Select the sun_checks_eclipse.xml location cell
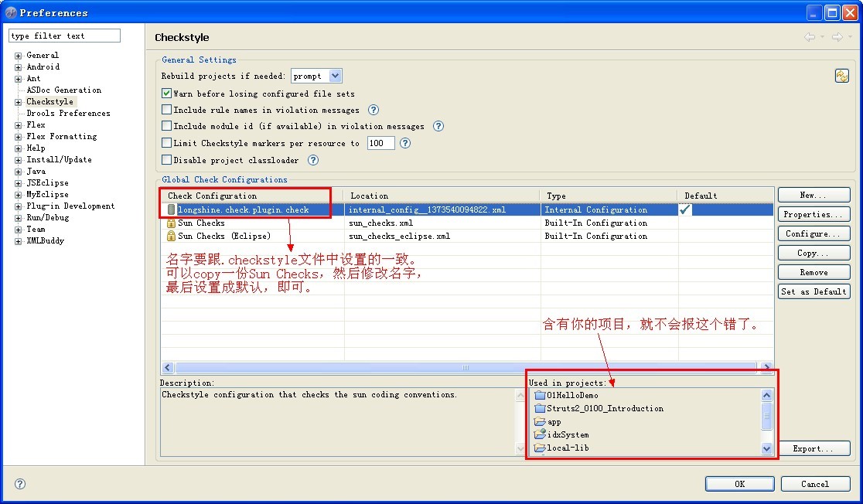This screenshot has height=504, width=863. [442, 236]
